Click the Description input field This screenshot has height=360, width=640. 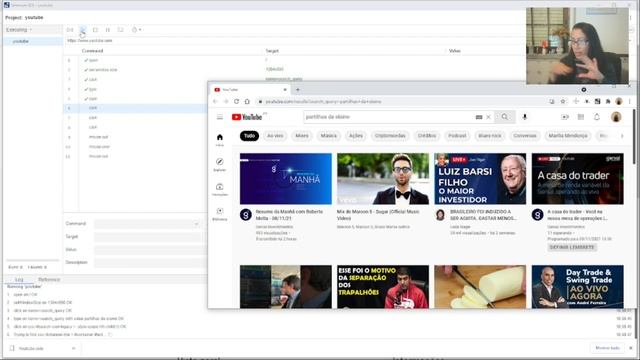pos(151,262)
